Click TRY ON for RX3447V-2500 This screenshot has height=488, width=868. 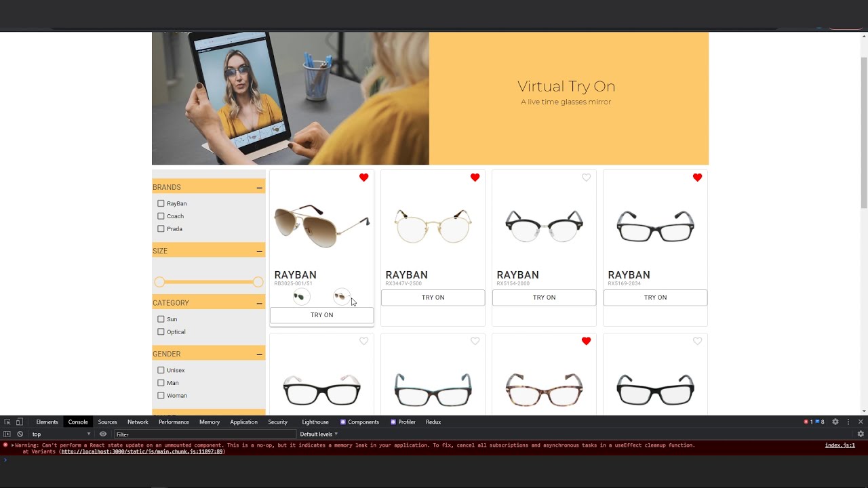433,298
